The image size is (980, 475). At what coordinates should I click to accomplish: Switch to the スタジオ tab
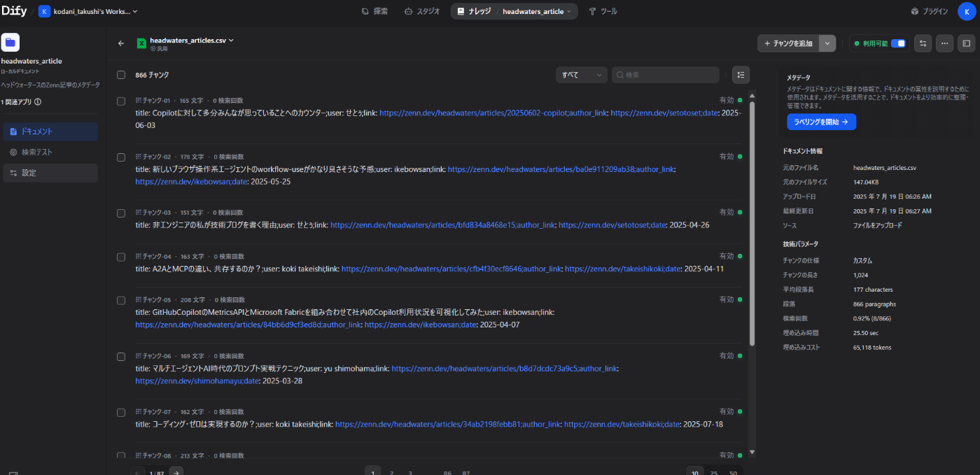[423, 11]
